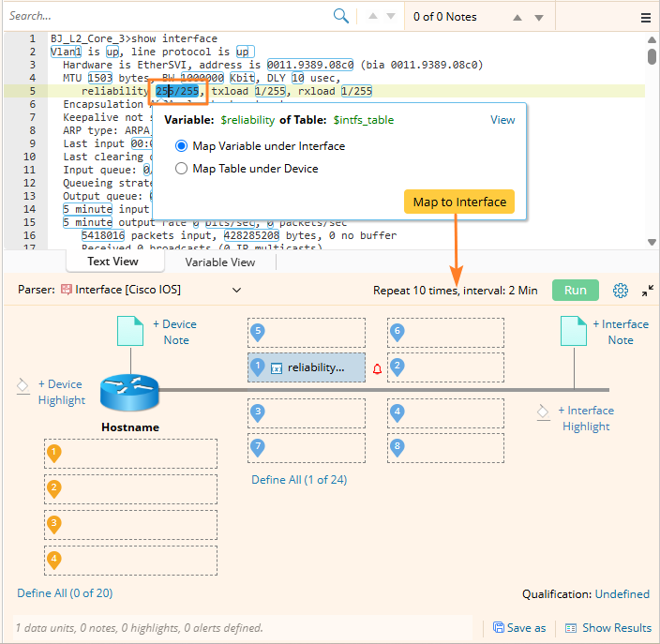Switch to Text View tab

[112, 262]
